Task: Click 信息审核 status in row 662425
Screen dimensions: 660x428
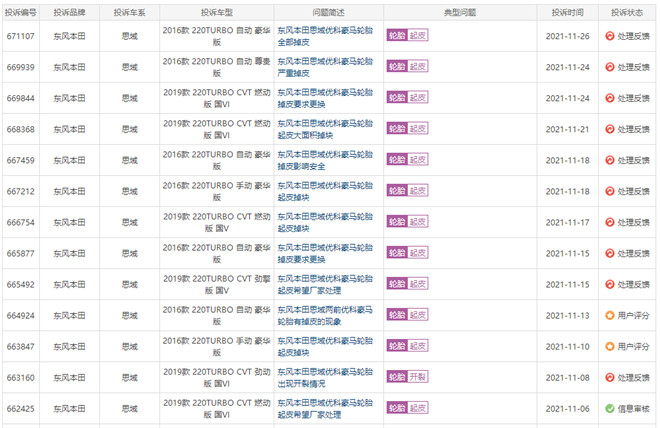Action: coord(633,409)
